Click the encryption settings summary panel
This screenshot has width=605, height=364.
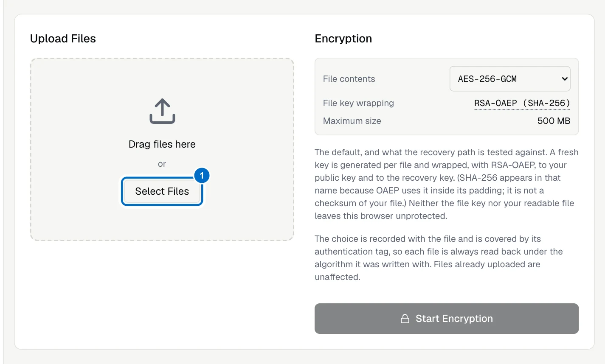[447, 97]
